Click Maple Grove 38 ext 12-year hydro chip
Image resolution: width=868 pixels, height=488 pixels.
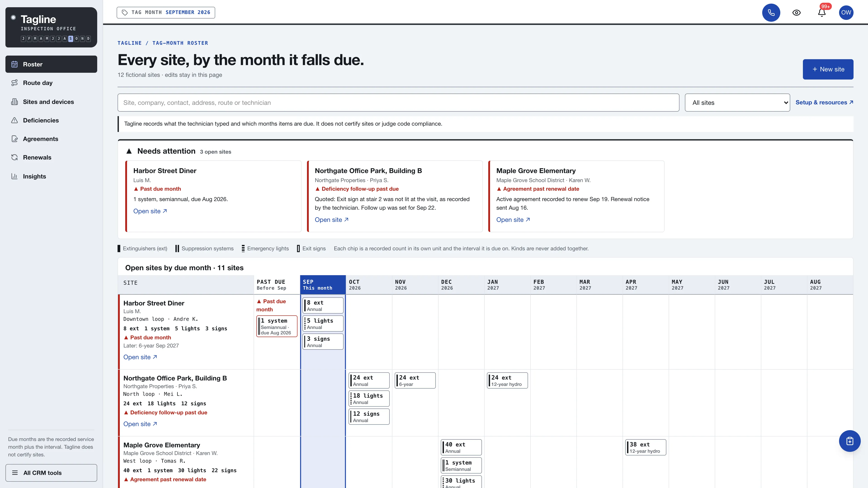646,448
